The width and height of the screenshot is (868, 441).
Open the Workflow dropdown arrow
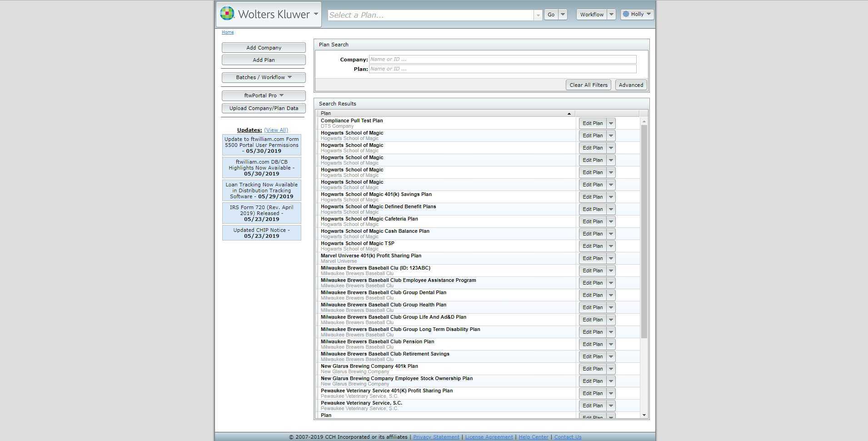pos(611,15)
